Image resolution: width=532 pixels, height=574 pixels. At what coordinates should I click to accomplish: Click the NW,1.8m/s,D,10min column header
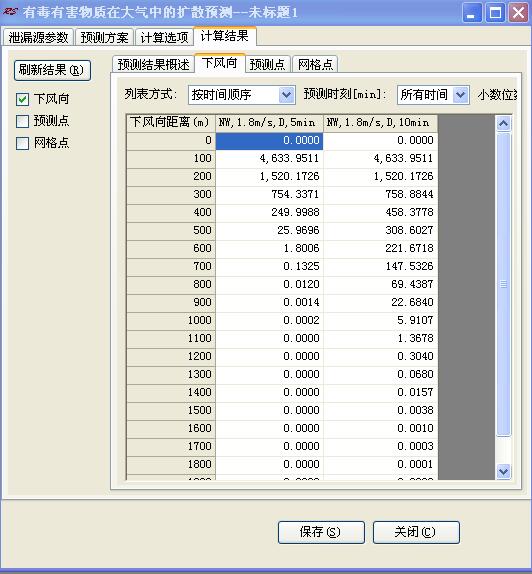coord(380,123)
